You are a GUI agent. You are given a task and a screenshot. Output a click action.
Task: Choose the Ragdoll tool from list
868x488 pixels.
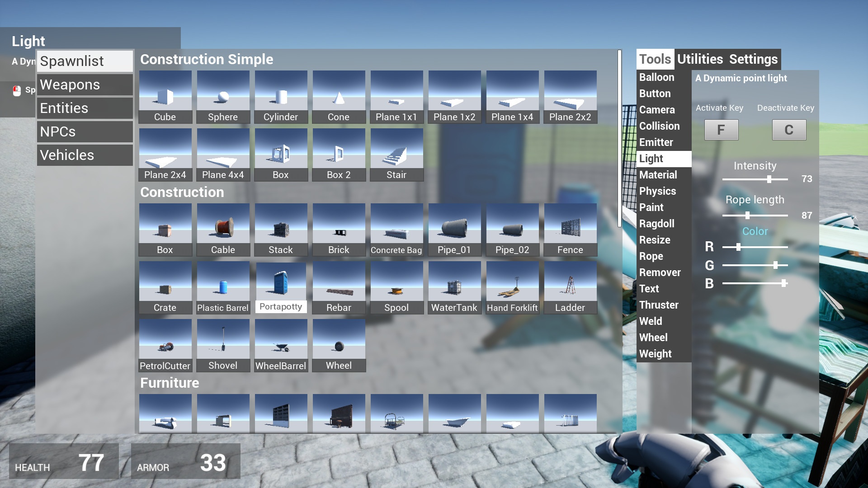[x=656, y=224]
